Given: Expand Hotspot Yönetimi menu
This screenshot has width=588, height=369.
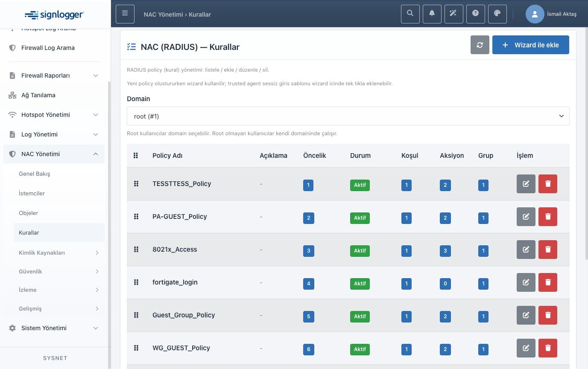Looking at the screenshot, I should pyautogui.click(x=54, y=115).
